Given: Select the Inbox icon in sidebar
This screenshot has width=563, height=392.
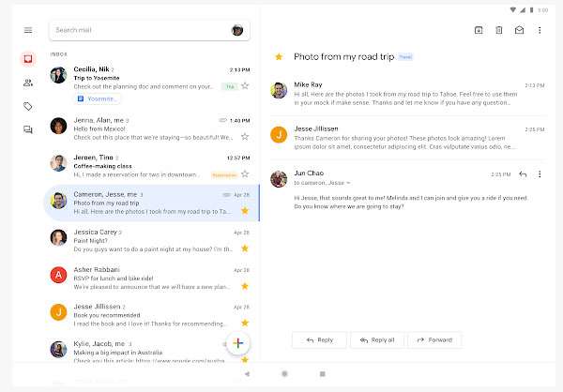Looking at the screenshot, I should pos(28,59).
